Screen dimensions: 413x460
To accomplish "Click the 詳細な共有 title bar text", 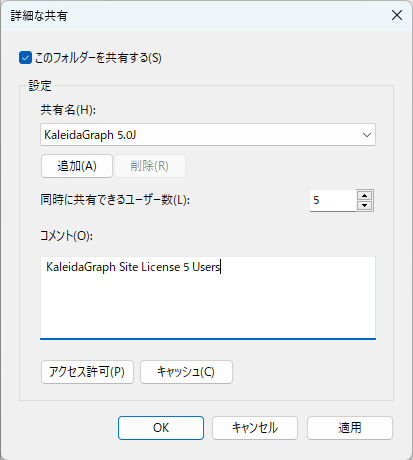I will (x=39, y=16).
